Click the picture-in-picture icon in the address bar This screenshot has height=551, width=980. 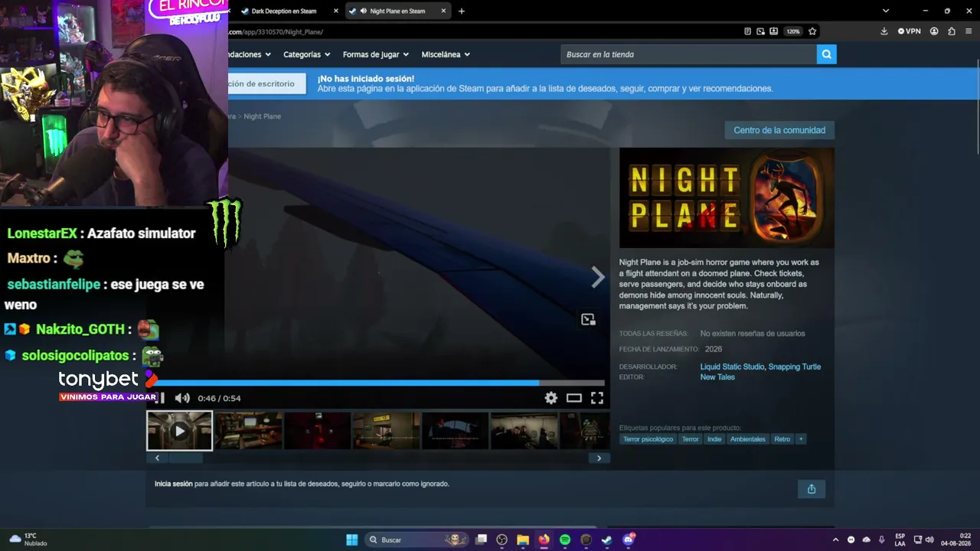pyautogui.click(x=761, y=31)
